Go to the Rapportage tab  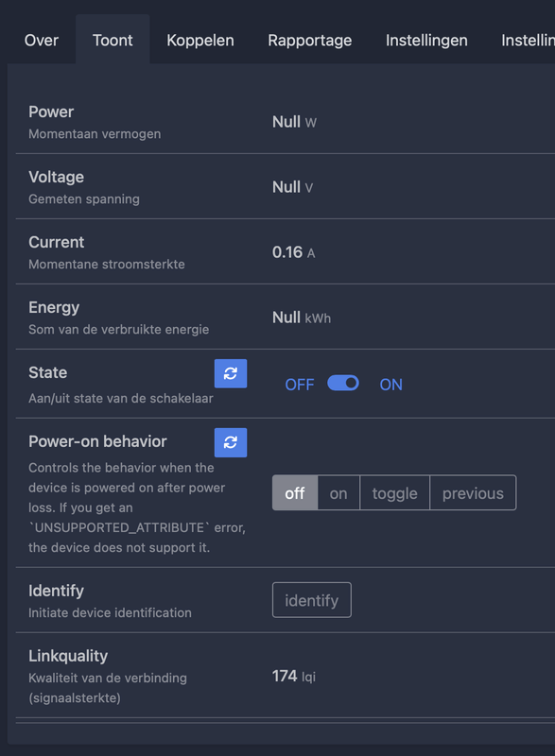point(309,40)
